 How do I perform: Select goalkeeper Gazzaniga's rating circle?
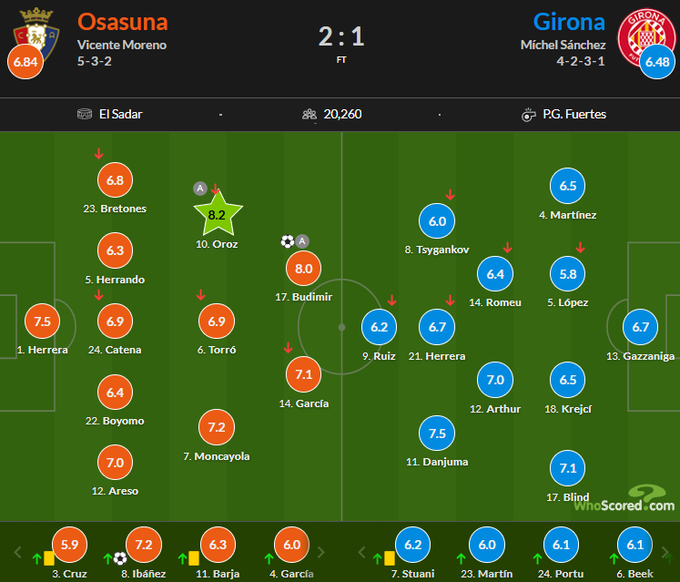point(641,326)
